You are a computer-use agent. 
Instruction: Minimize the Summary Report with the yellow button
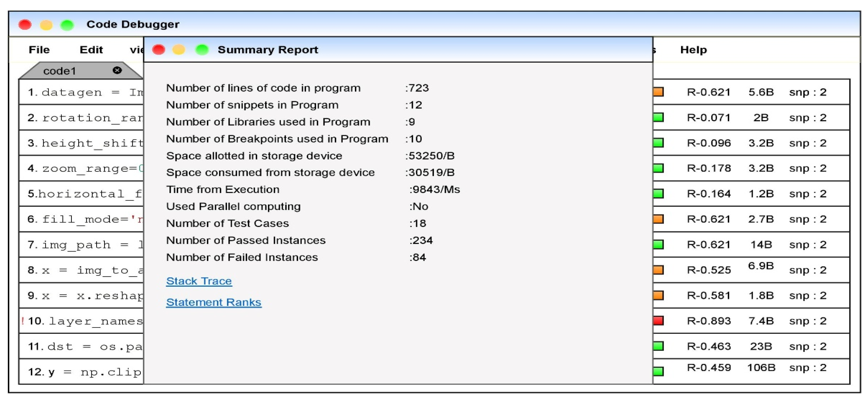(x=179, y=50)
